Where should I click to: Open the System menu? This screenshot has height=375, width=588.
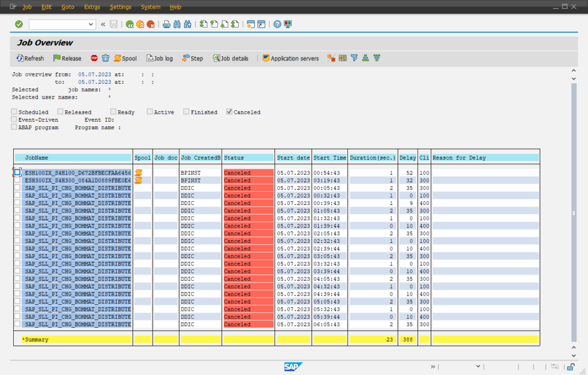(150, 7)
